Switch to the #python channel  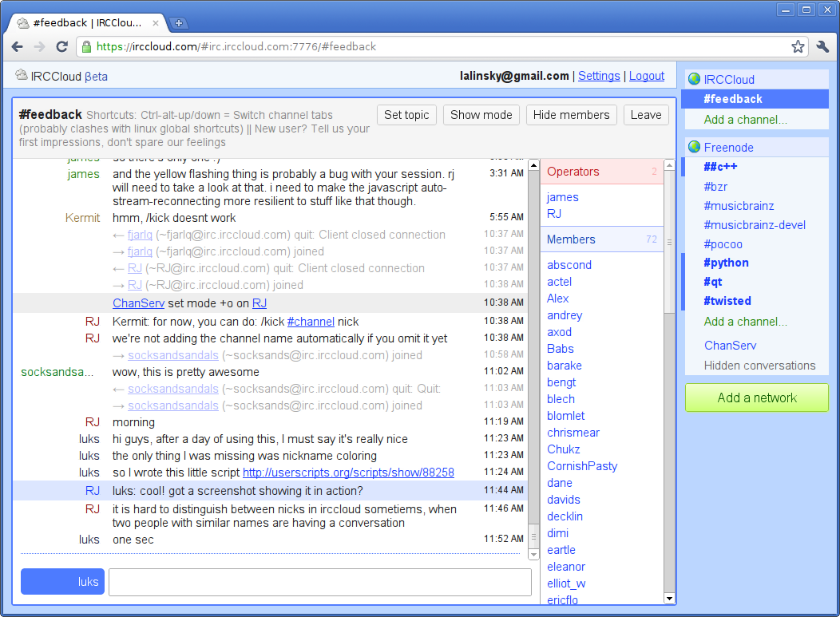(x=727, y=263)
